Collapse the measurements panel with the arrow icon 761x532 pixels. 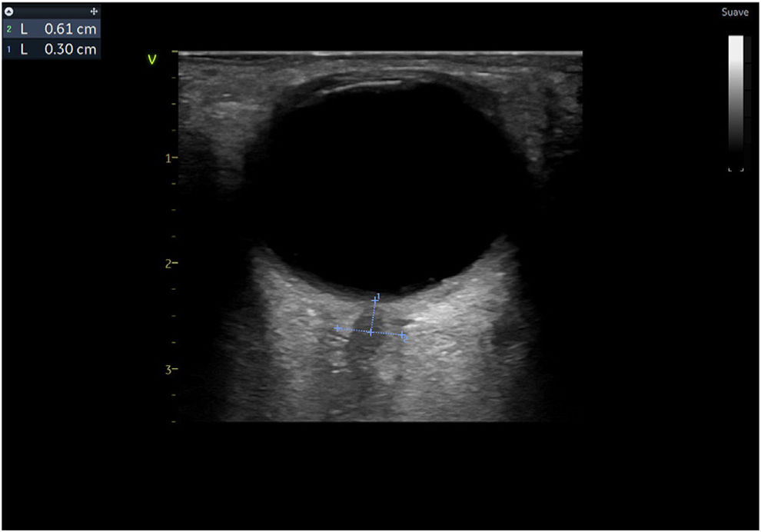[9, 12]
